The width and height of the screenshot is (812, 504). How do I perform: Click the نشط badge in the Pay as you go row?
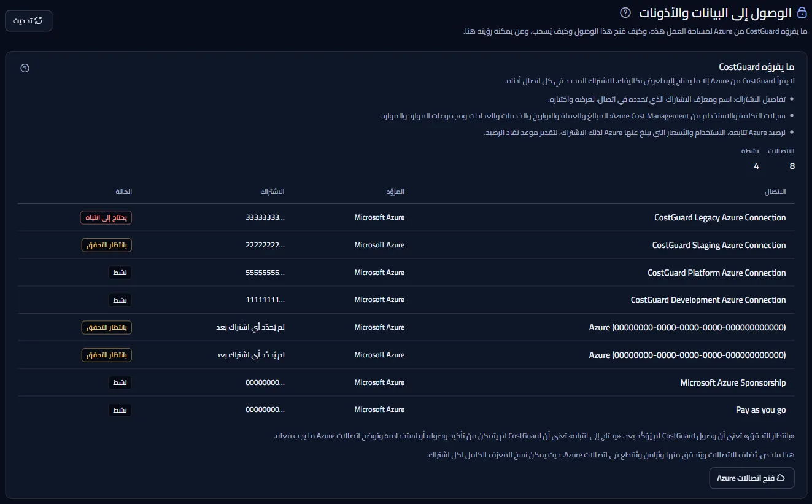point(120,409)
